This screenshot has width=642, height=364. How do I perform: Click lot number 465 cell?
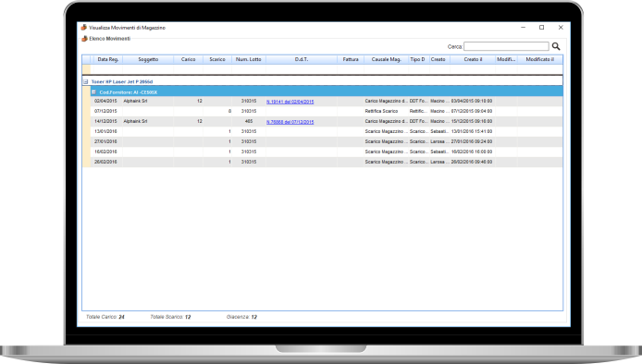click(x=249, y=121)
